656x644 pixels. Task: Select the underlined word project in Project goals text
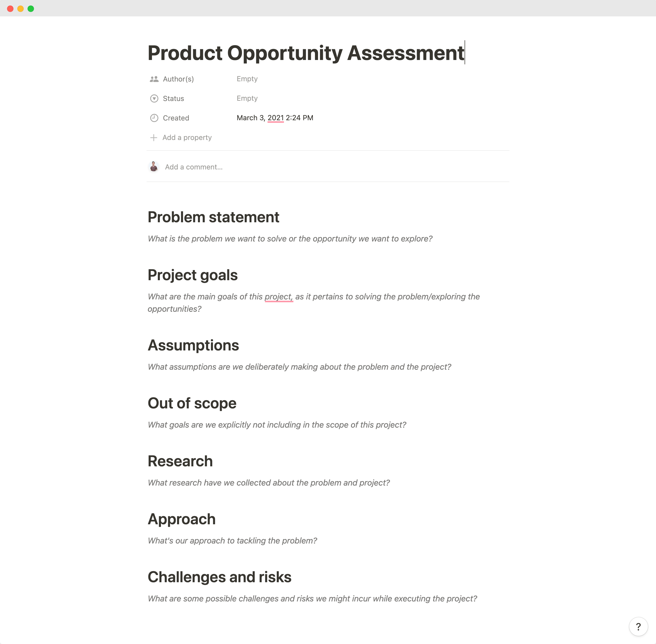tap(279, 297)
